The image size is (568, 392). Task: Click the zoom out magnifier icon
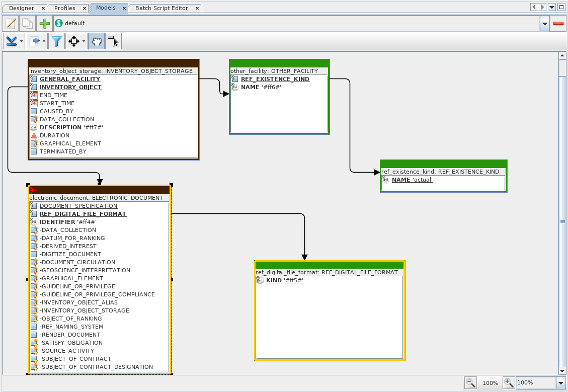[x=470, y=382]
